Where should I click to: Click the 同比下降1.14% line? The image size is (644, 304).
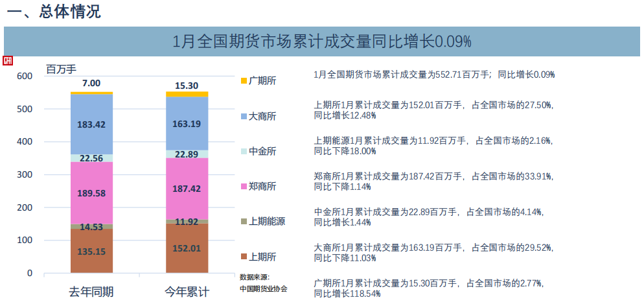[x=342, y=187]
